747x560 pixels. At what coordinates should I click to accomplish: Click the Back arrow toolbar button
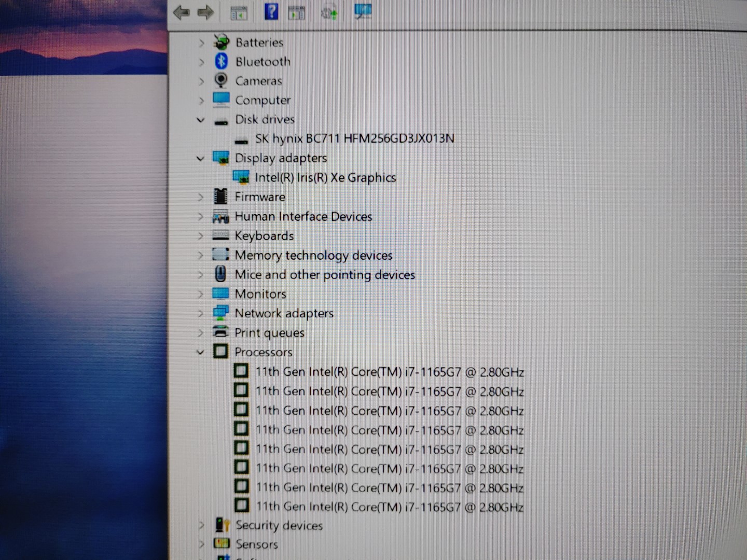[x=181, y=12]
